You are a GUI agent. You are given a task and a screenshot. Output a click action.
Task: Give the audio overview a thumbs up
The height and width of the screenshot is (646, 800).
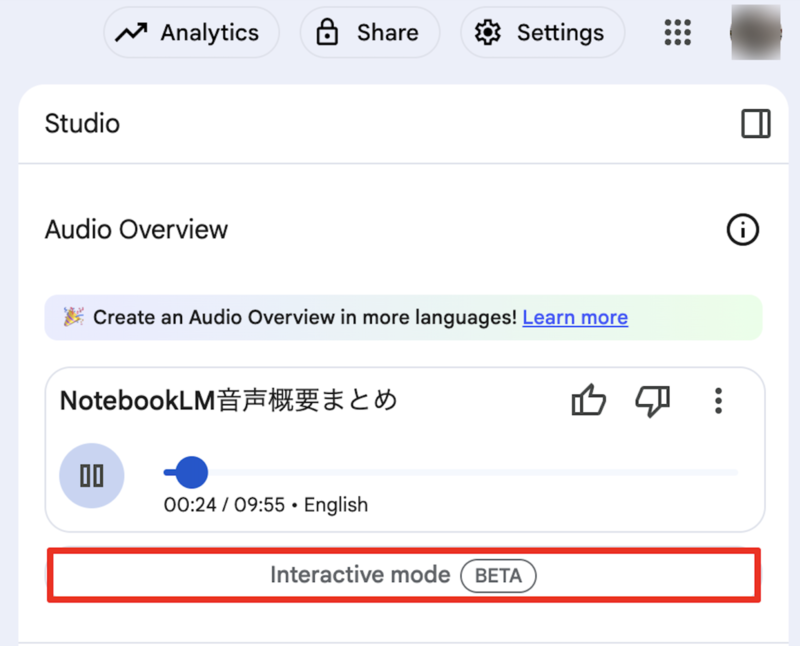pyautogui.click(x=588, y=401)
